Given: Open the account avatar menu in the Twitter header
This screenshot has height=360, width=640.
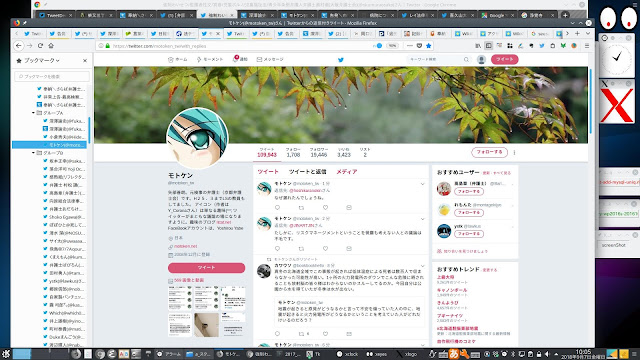Looking at the screenshot, I should click(481, 60).
